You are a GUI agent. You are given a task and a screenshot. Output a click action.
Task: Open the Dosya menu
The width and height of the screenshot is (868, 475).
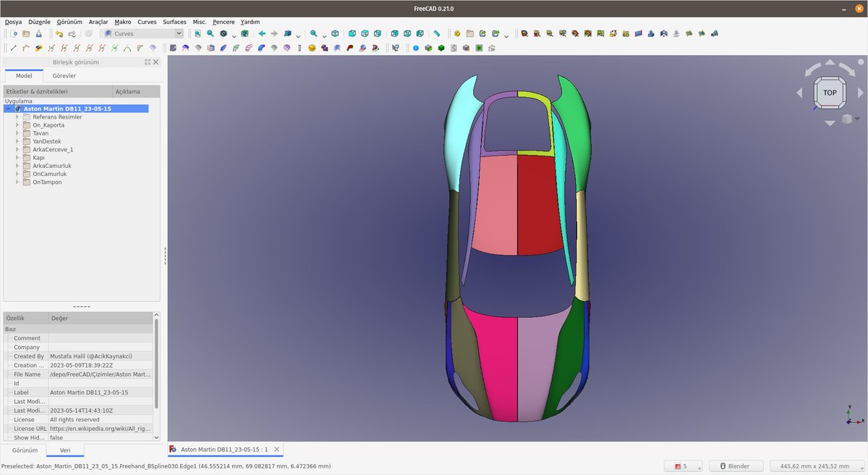[x=13, y=22]
